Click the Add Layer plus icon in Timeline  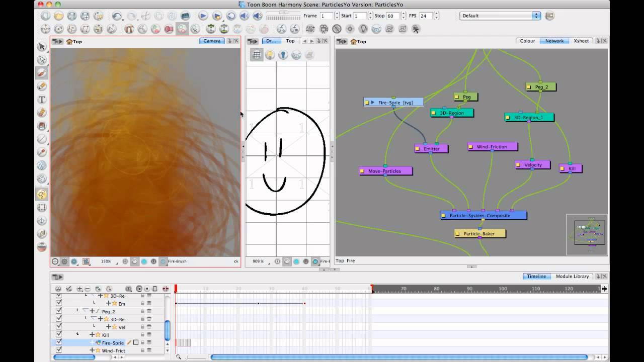tap(79, 289)
